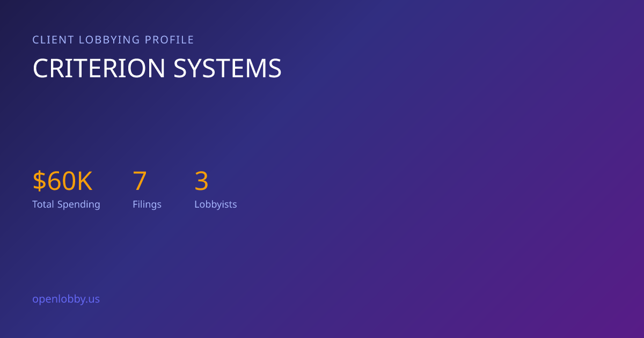Viewport: 644px width, 338px height.
Task: Select the CRITERION SYSTEMS heading
Action: point(157,69)
